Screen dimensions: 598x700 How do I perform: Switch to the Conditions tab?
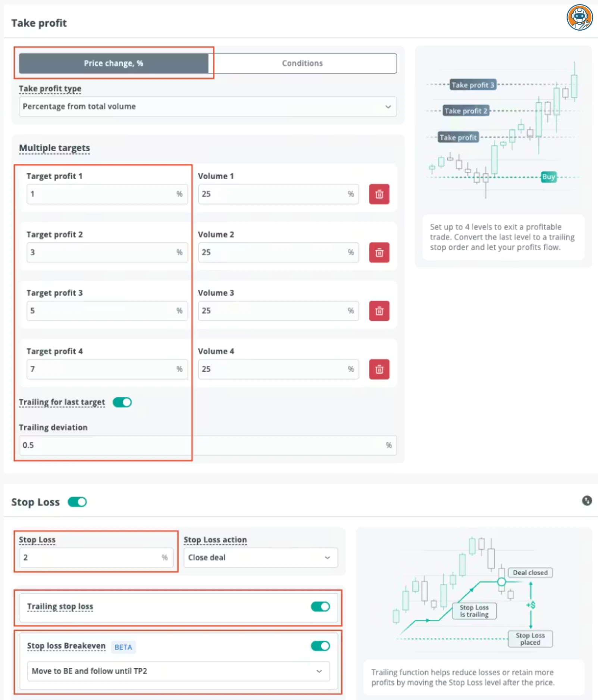pyautogui.click(x=302, y=63)
